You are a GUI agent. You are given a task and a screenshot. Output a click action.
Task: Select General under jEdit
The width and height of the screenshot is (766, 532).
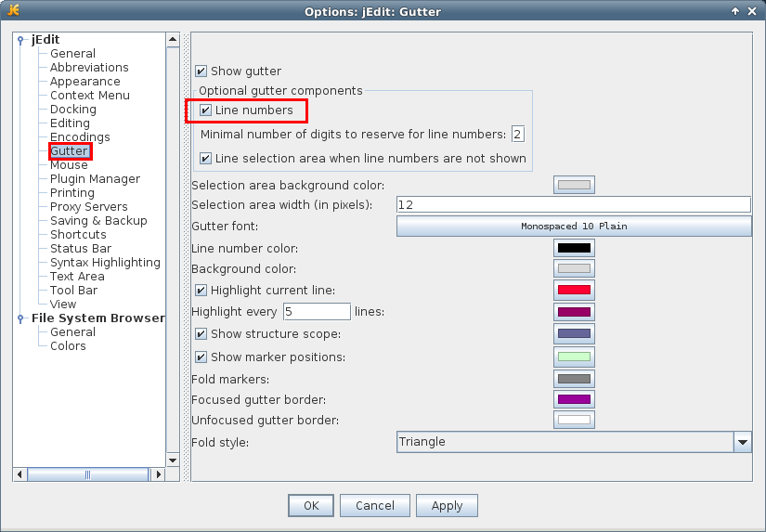click(72, 54)
